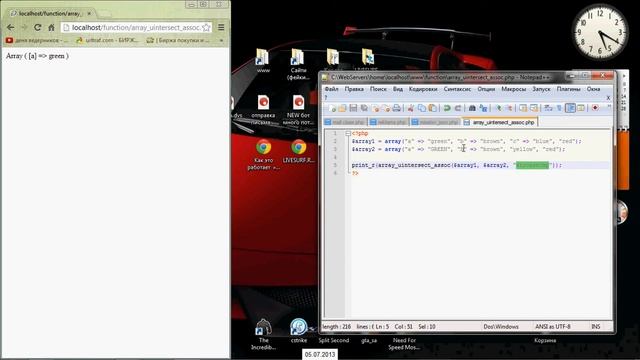Image resolution: width=640 pixels, height=360 pixels.
Task: Toggle INS mode in Notepad++ status bar
Action: point(596,327)
